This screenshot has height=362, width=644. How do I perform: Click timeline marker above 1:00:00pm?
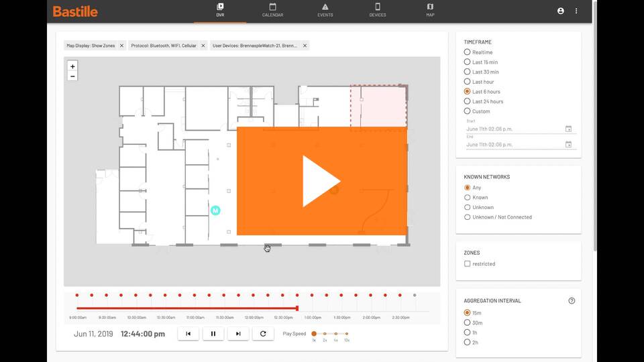(x=312, y=295)
